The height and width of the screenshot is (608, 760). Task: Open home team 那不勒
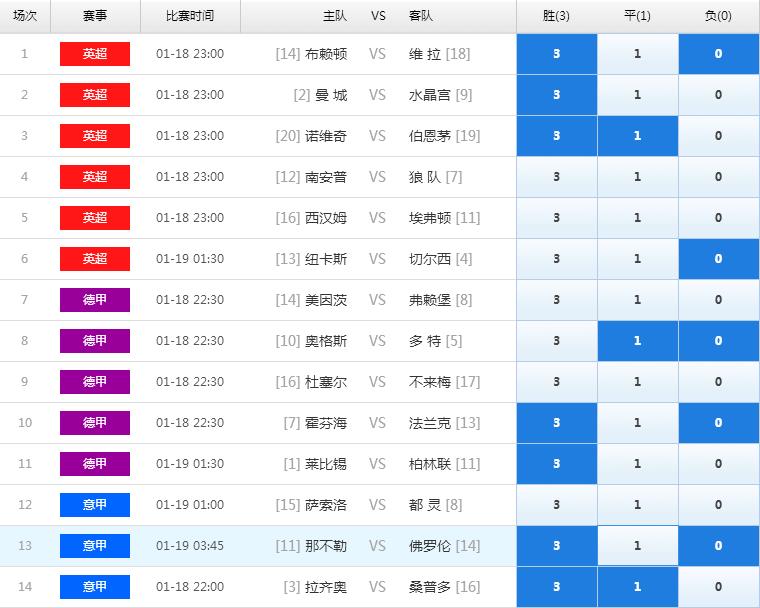pos(326,545)
